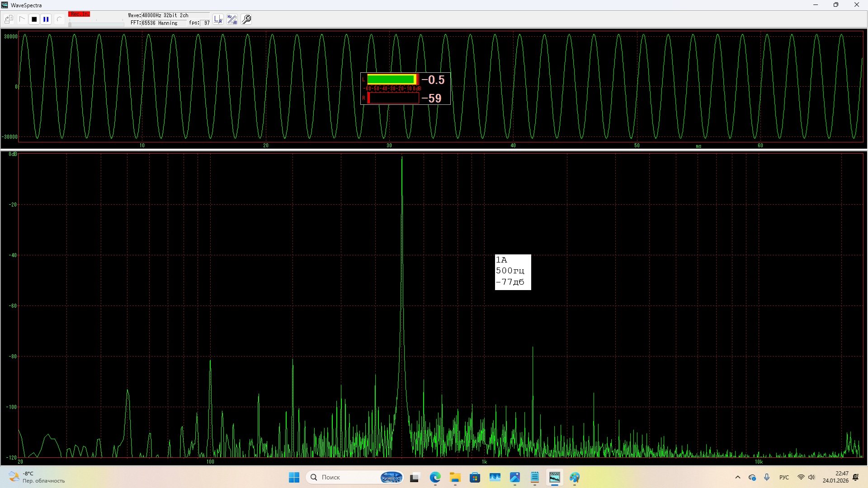Open Microsoft Edge from the taskbar
This screenshot has height=488, width=868.
click(x=435, y=477)
